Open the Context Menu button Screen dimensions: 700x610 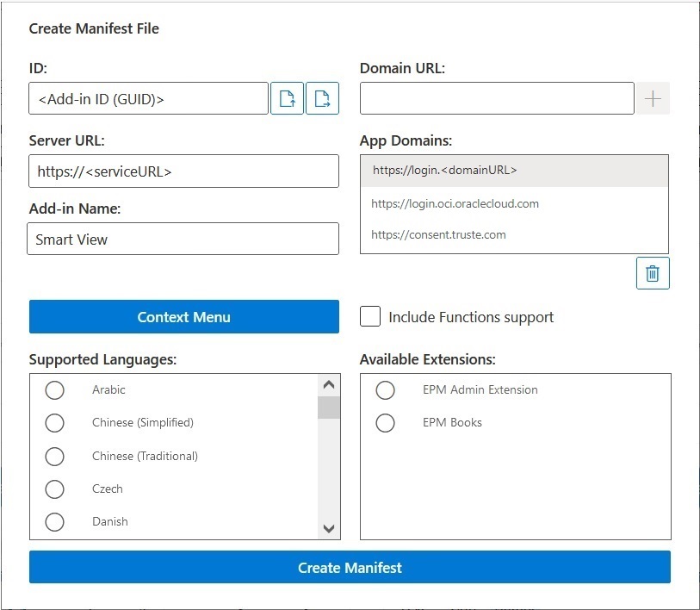click(x=183, y=317)
